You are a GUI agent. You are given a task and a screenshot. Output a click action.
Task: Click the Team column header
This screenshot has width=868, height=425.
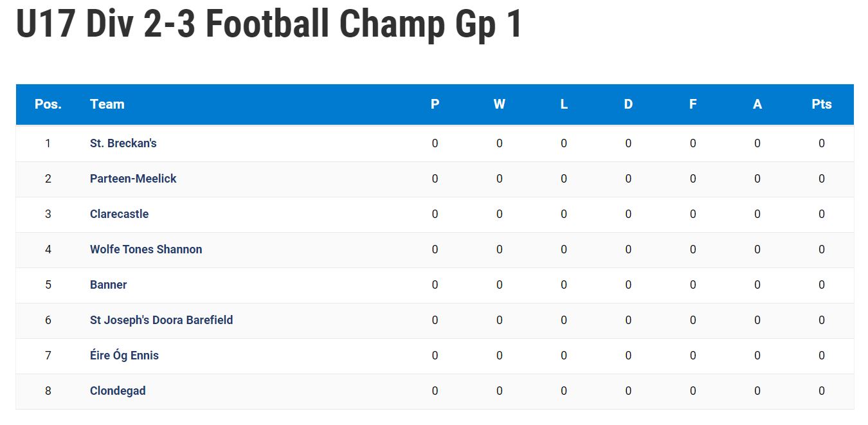click(107, 104)
